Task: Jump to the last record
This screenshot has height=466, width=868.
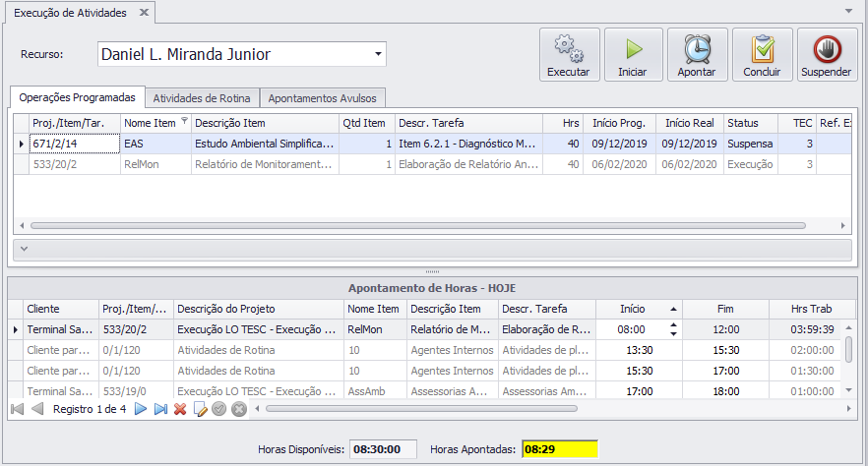Action: pos(160,409)
